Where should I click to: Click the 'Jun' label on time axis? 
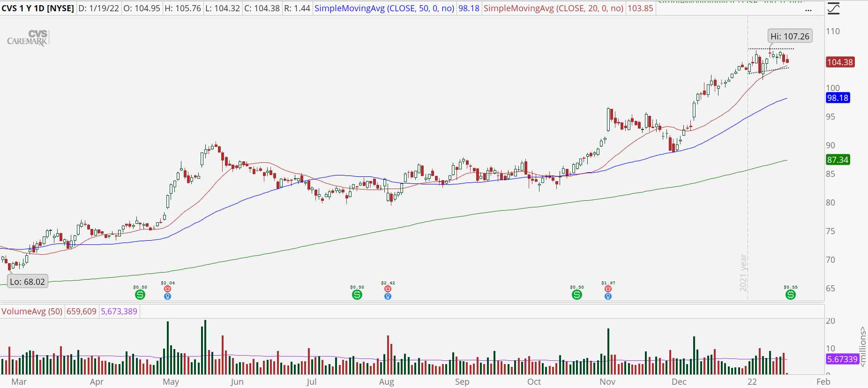[x=237, y=381]
